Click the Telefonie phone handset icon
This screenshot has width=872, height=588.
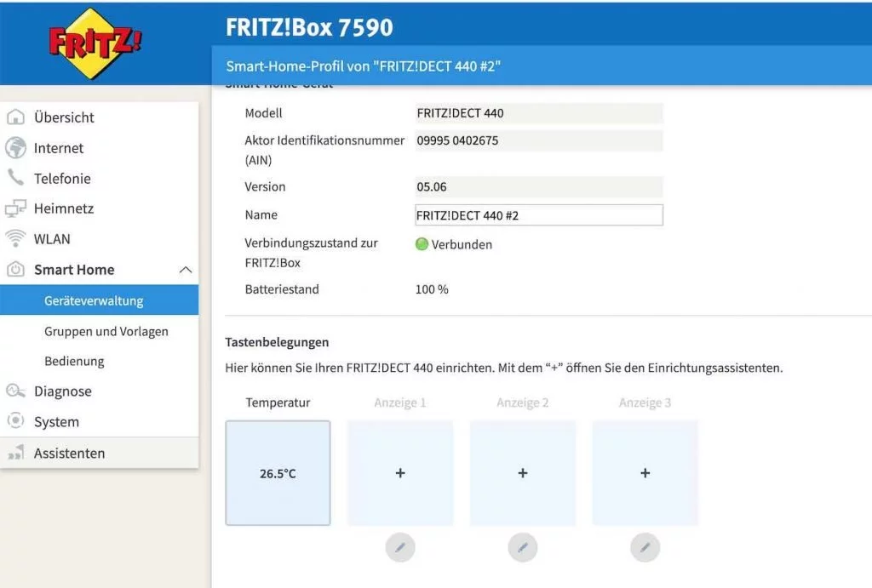coord(15,178)
